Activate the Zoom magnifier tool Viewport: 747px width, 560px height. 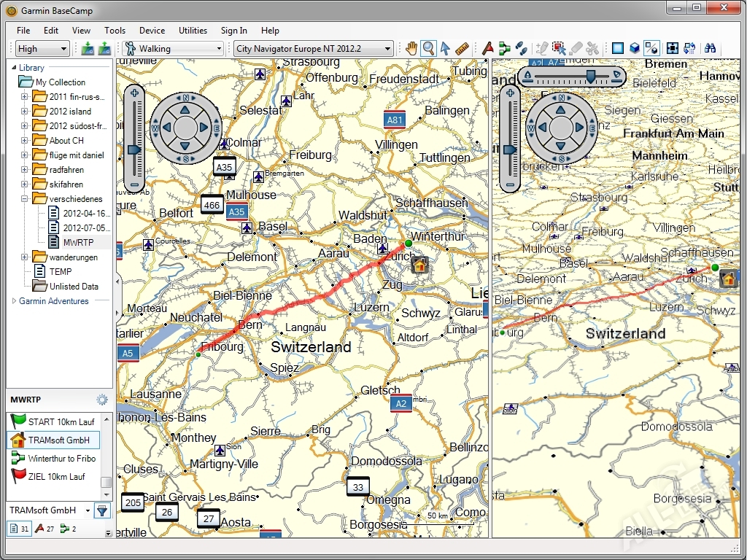[428, 49]
